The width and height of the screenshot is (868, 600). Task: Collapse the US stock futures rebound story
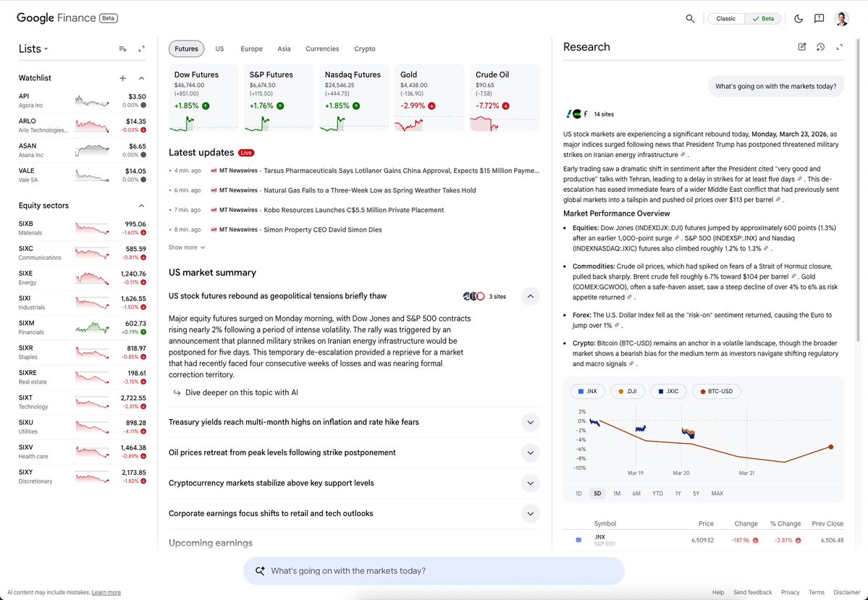531,296
